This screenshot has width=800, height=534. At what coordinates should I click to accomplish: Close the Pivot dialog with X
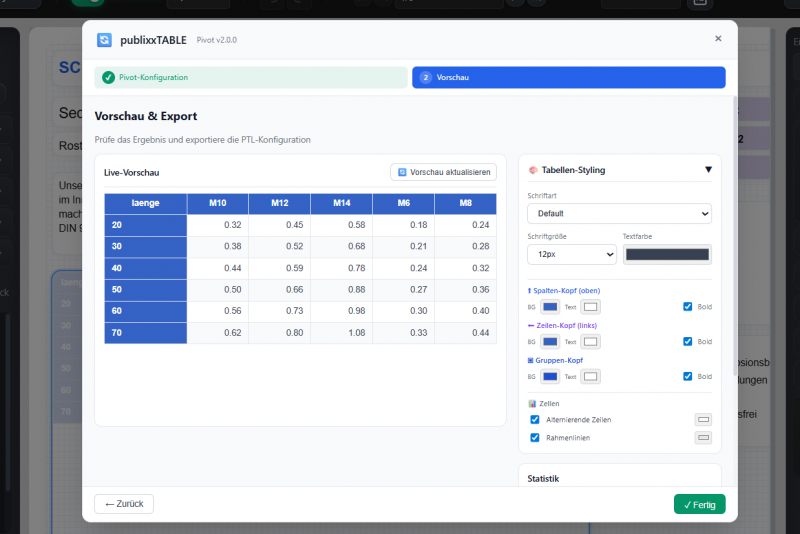point(717,39)
